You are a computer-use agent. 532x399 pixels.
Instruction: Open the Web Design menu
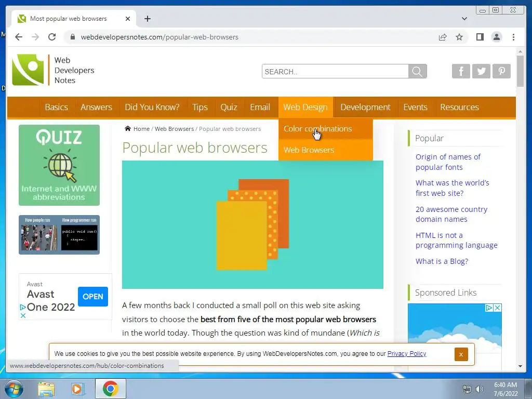coord(305,107)
